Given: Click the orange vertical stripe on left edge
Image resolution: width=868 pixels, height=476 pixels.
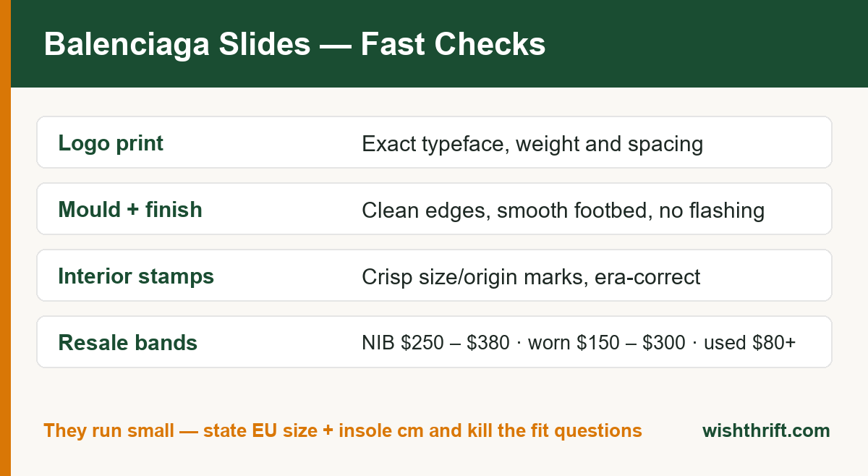Looking at the screenshot, I should pos(5,238).
